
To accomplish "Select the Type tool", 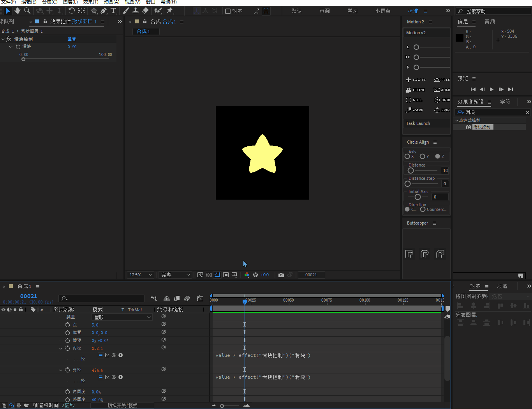I will pos(113,11).
